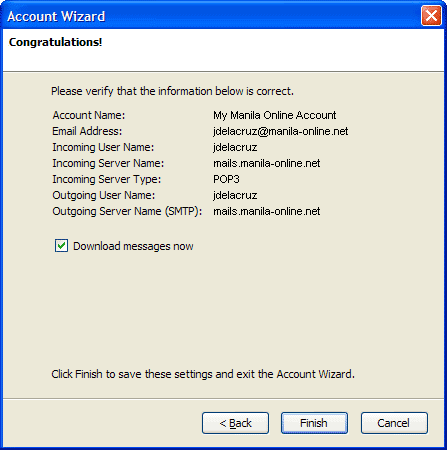Click Outgoing SMTP server value mails.manila-online.net
This screenshot has width=447, height=450.
click(267, 211)
